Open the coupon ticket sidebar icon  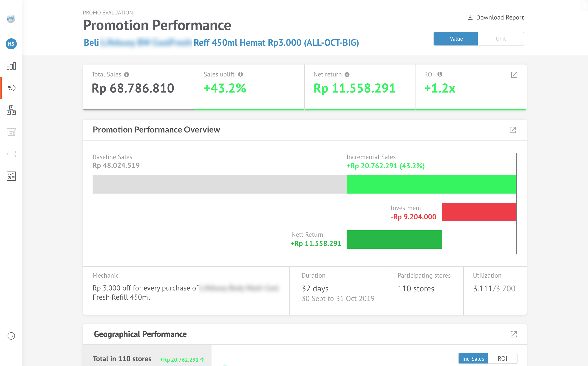pyautogui.click(x=11, y=154)
